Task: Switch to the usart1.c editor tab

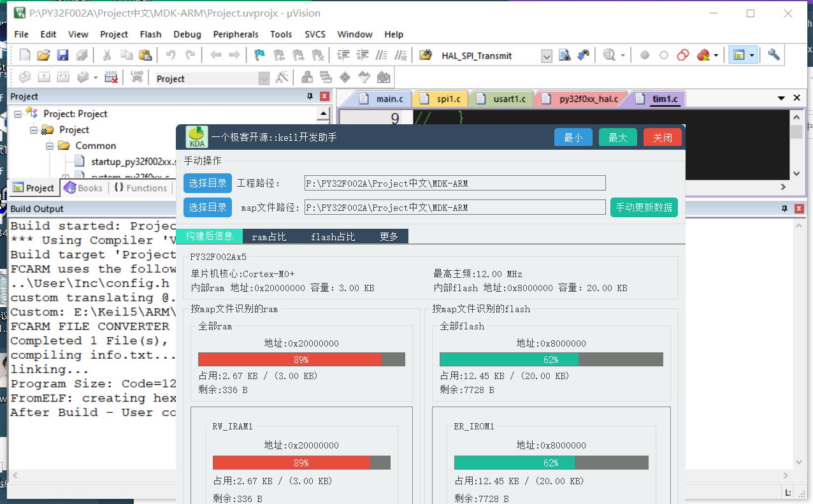Action: point(502,99)
